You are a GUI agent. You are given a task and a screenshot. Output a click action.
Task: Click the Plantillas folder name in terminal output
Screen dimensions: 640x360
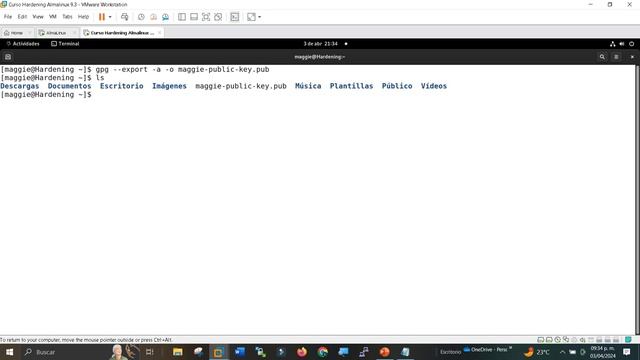(x=351, y=86)
